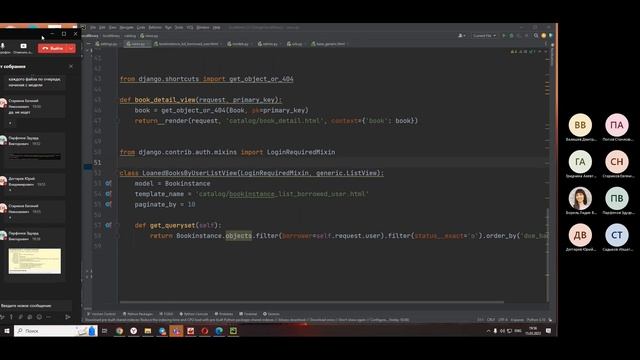Click the ВВ participant avatar
This screenshot has height=360, width=640.
[x=580, y=125]
